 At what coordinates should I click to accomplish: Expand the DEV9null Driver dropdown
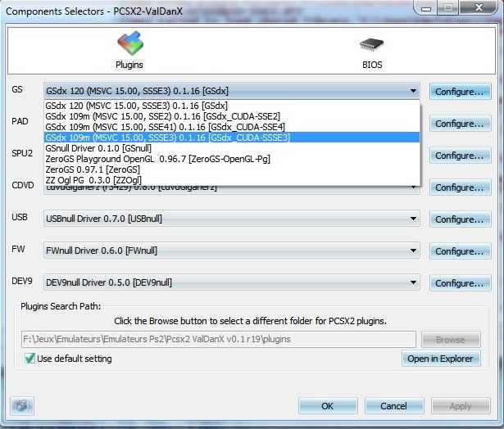click(x=232, y=282)
